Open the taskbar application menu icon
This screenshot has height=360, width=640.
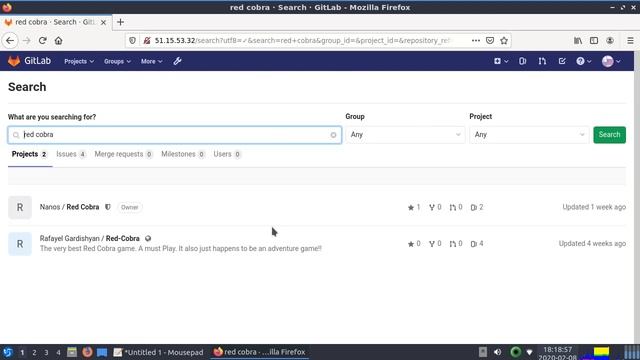coord(8,352)
